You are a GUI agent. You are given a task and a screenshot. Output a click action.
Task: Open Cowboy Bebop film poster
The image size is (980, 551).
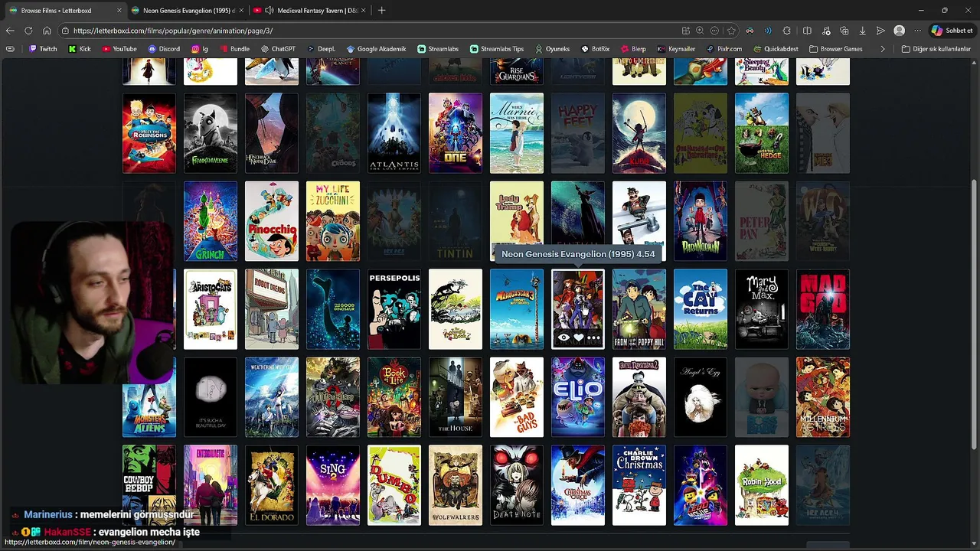click(x=149, y=485)
